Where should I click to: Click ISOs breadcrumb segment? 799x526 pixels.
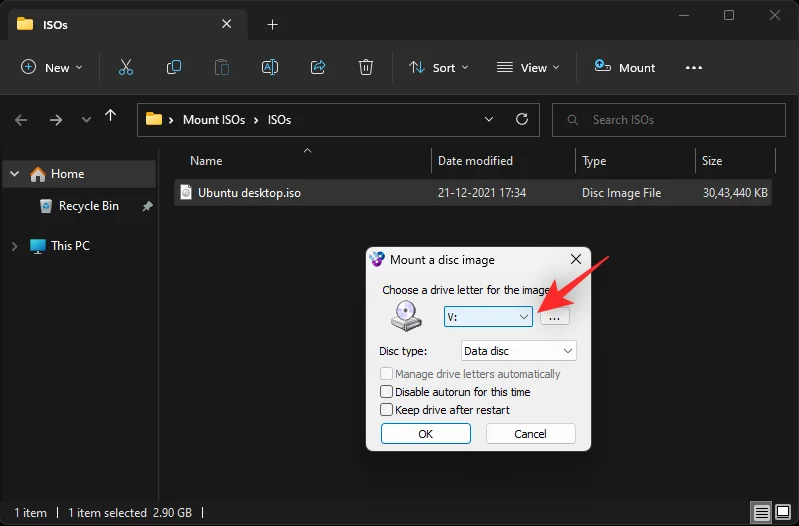tap(279, 120)
